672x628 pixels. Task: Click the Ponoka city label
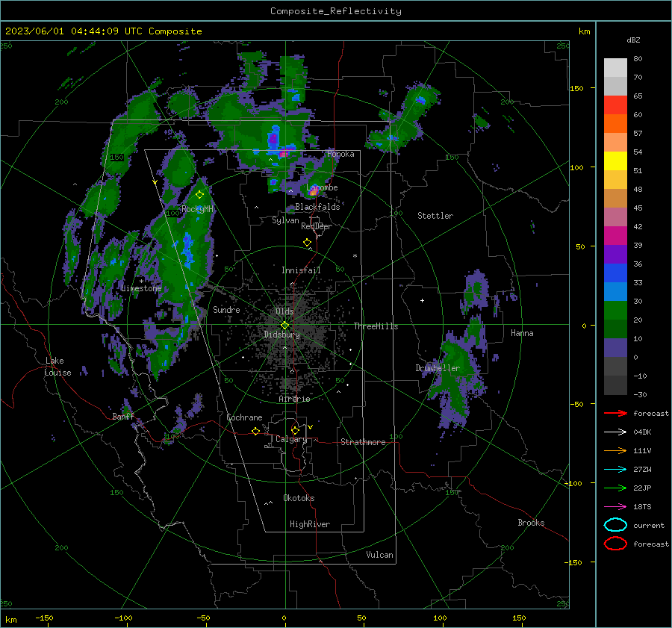point(340,154)
